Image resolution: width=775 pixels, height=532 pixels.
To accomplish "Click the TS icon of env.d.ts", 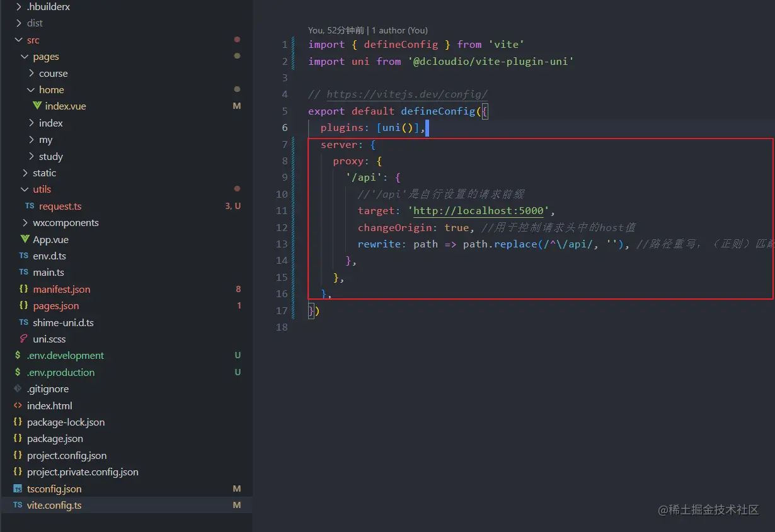I will click(23, 256).
